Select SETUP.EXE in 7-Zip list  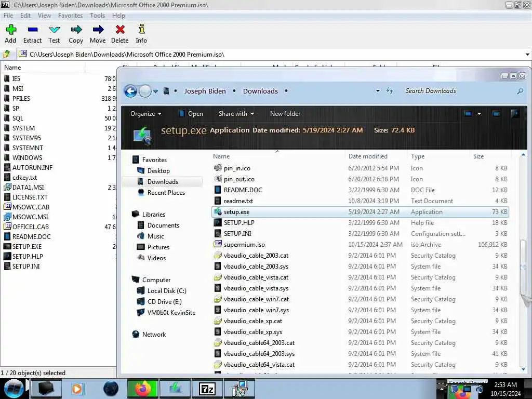click(x=27, y=247)
